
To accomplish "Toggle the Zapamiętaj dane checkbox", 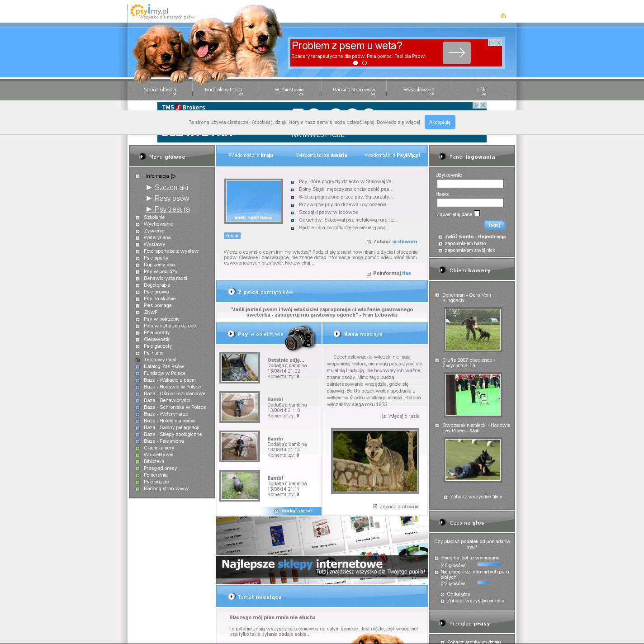I will coord(477,213).
